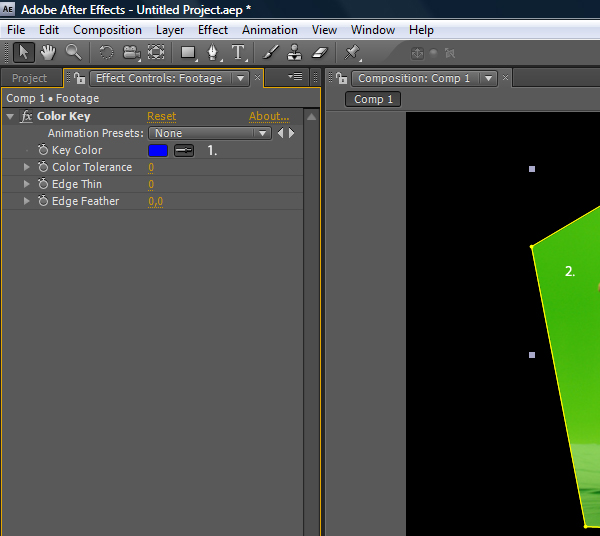
Task: Select the Clone Stamp tool
Action: click(295, 52)
